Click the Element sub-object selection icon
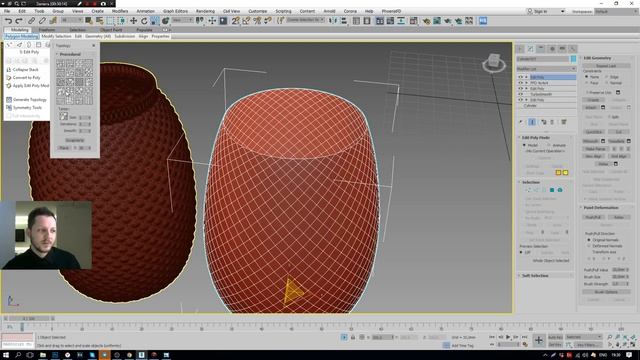 [x=560, y=190]
